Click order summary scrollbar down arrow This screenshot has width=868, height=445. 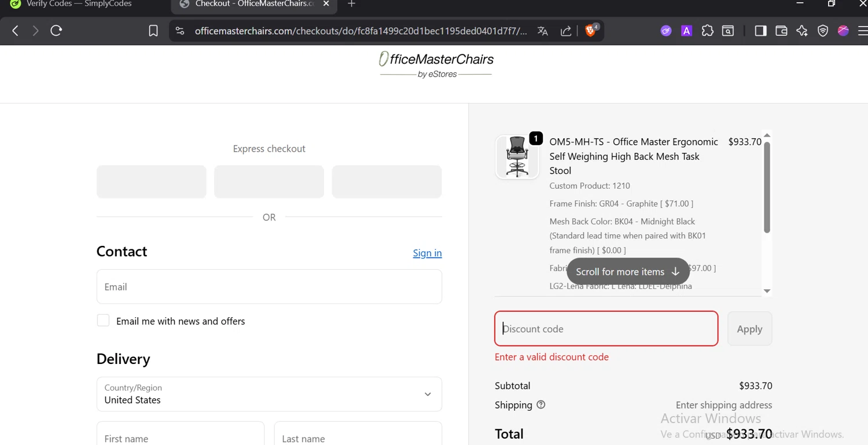tap(767, 291)
